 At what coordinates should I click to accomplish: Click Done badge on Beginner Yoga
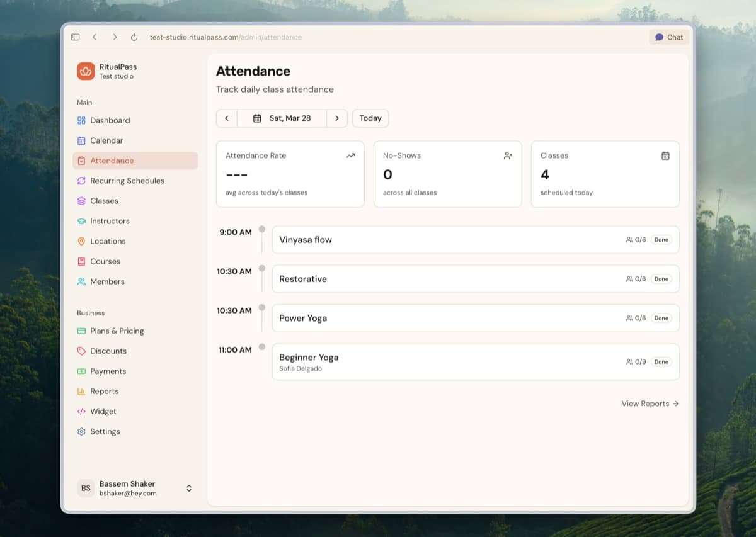coord(661,362)
